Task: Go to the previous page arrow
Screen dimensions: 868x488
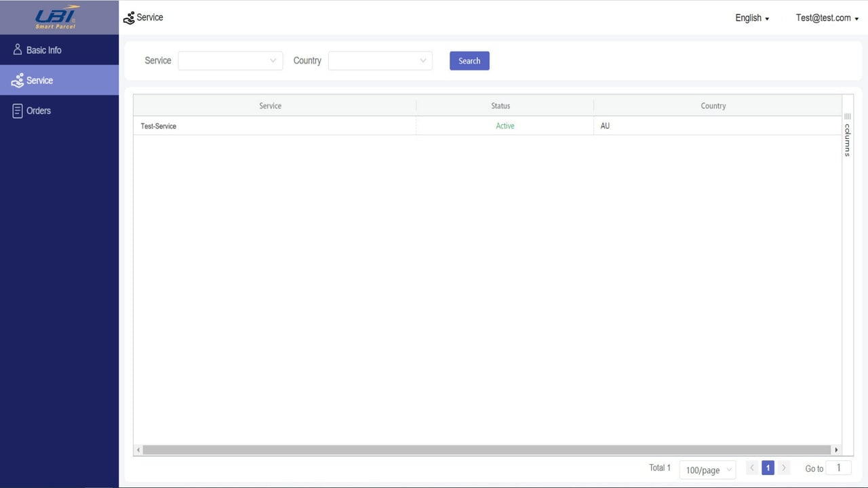Action: (x=752, y=468)
